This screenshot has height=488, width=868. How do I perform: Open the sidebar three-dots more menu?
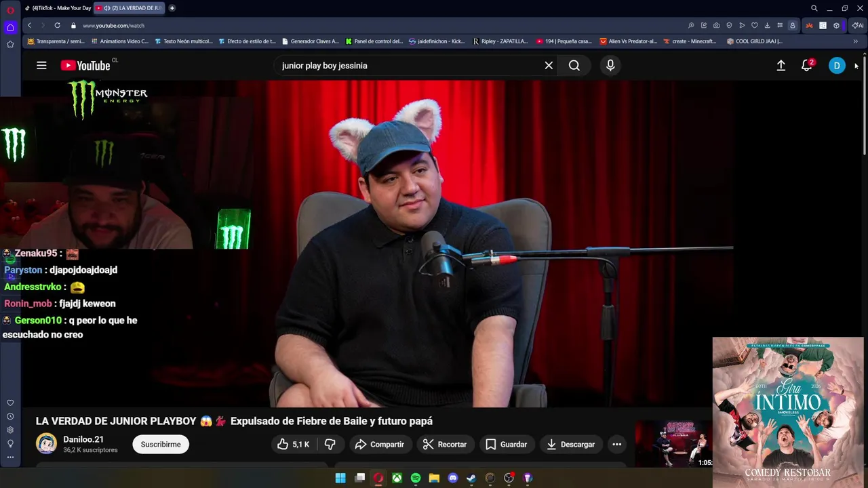pyautogui.click(x=10, y=457)
